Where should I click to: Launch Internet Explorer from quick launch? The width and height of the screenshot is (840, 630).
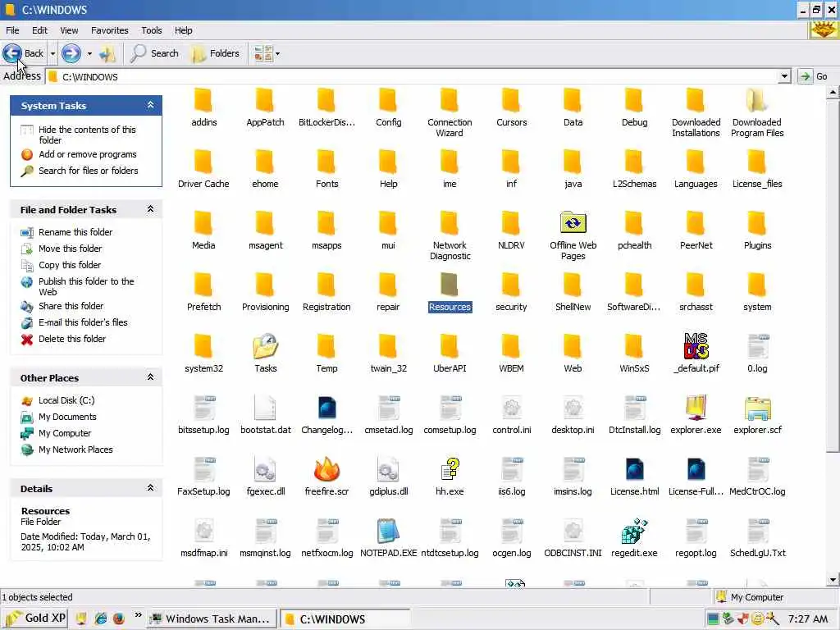[x=100, y=619]
